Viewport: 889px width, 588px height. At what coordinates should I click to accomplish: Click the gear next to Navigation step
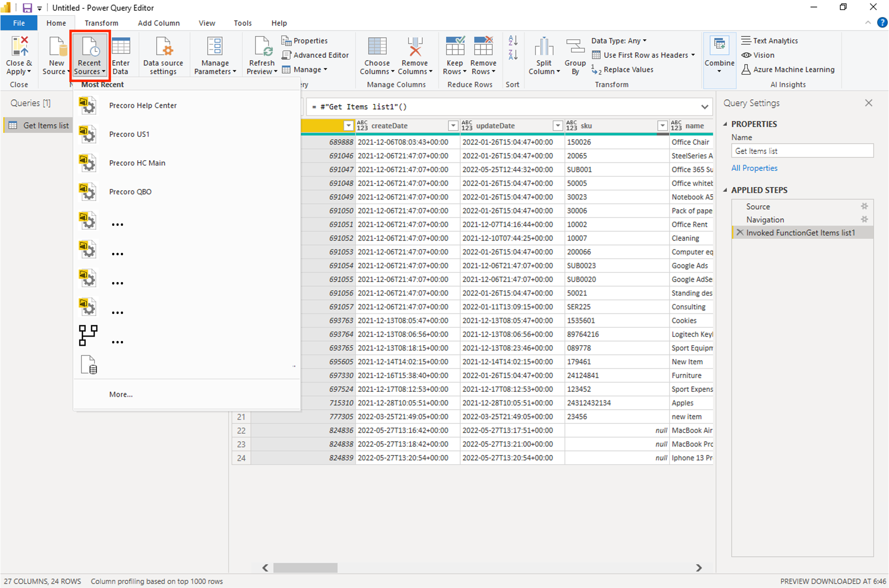[864, 219]
